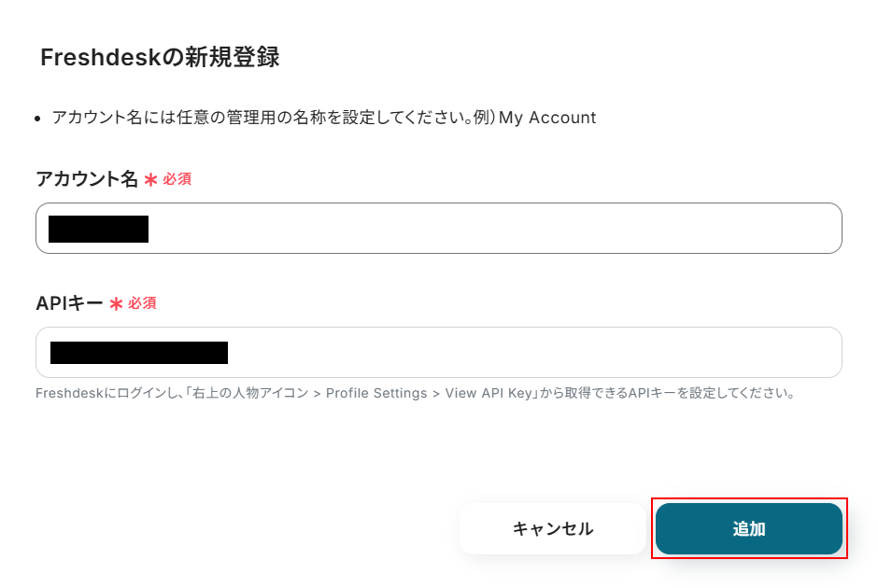Select the redacted account name value
Viewport: 878px width, 588px height.
99,229
